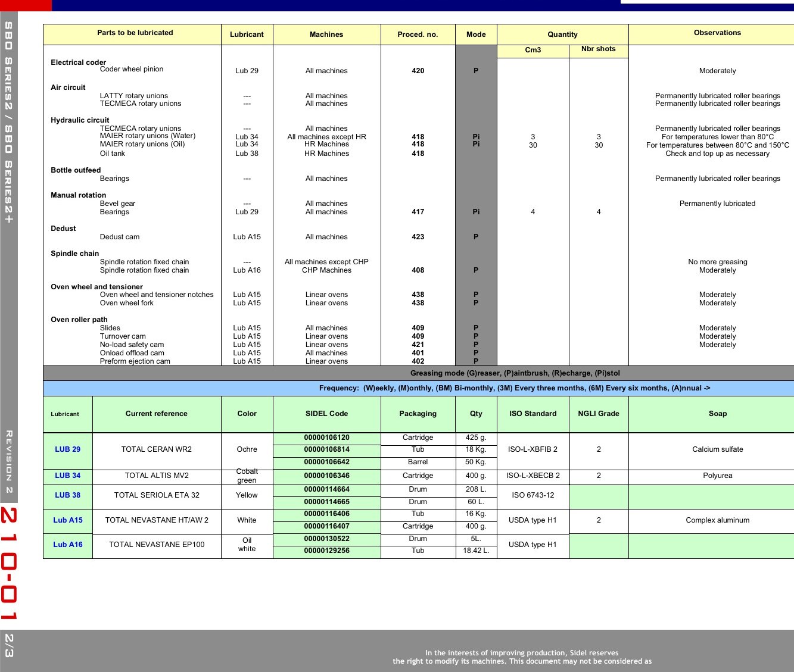This screenshot has width=794, height=672.
Task: Select the Cm3 quantity sub-header
Action: click(x=533, y=51)
